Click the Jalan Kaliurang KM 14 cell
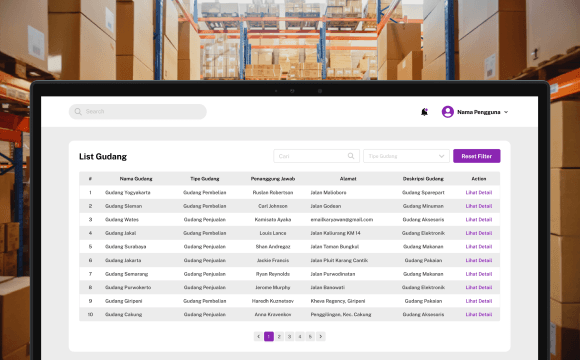Screen dimensions: 580x360 [335, 233]
